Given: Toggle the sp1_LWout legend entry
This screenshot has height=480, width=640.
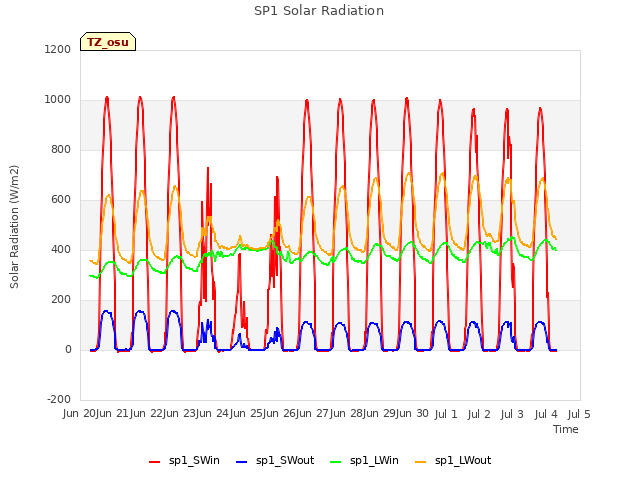Looking at the screenshot, I should [x=453, y=461].
